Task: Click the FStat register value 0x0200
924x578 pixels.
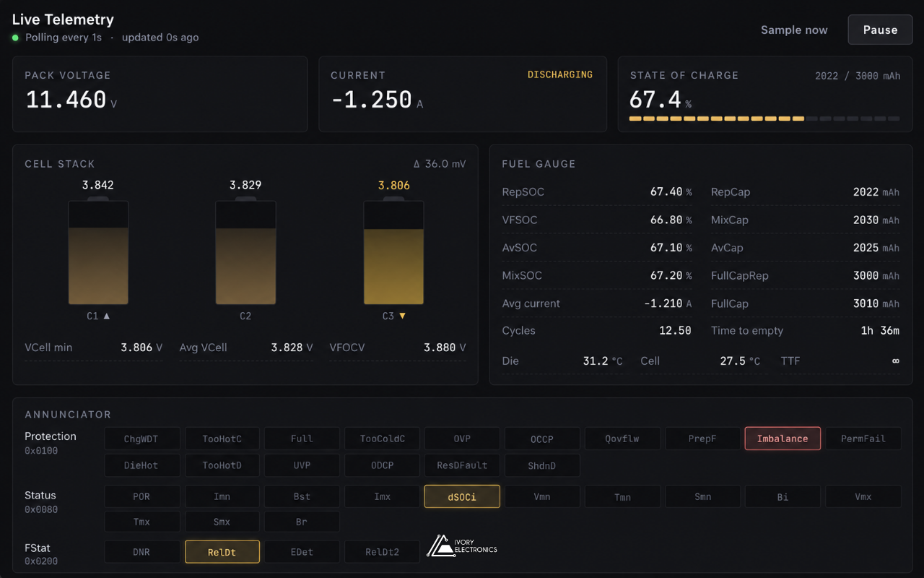Action: 41,561
